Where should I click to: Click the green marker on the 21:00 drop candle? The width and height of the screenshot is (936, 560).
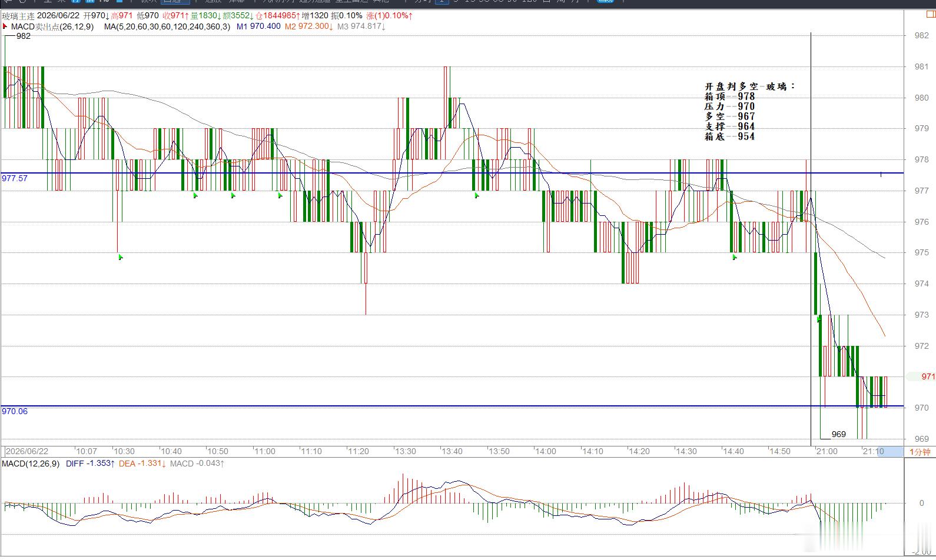(819, 319)
